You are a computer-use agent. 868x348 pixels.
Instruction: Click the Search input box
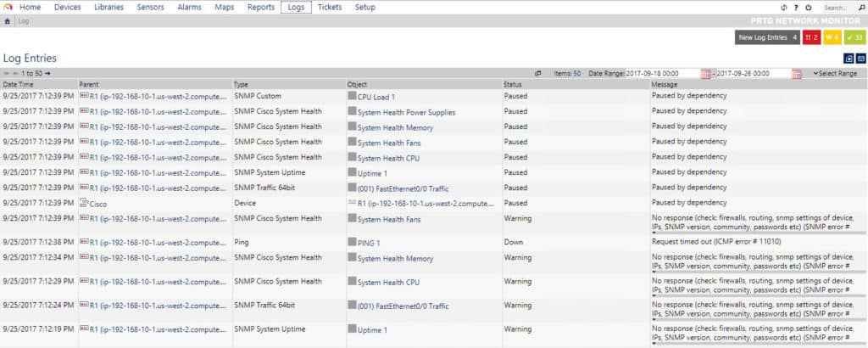tap(838, 8)
